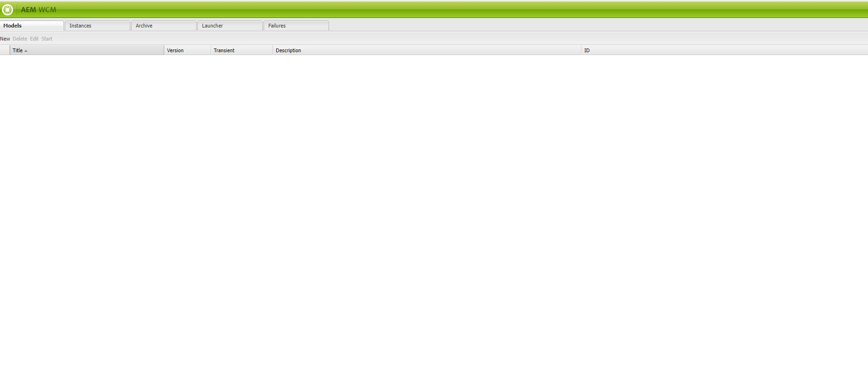Open the AEM WCM title link
868x366 pixels.
pos(38,10)
